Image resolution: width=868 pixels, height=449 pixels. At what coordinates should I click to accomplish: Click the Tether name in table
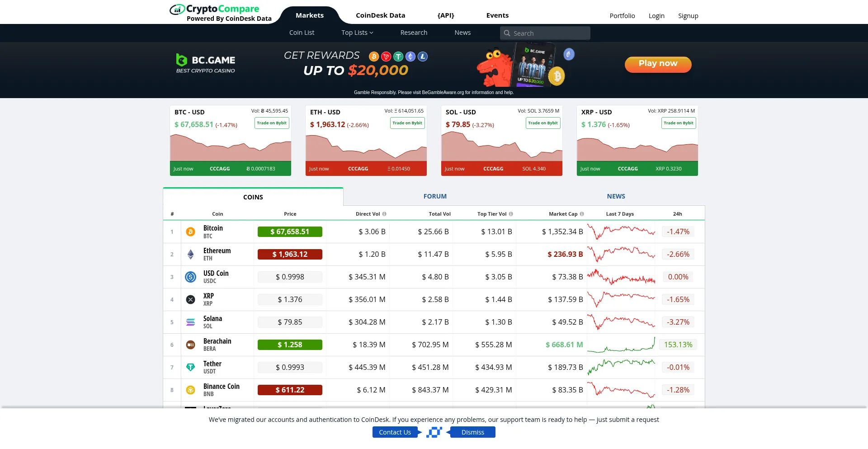[212, 364]
